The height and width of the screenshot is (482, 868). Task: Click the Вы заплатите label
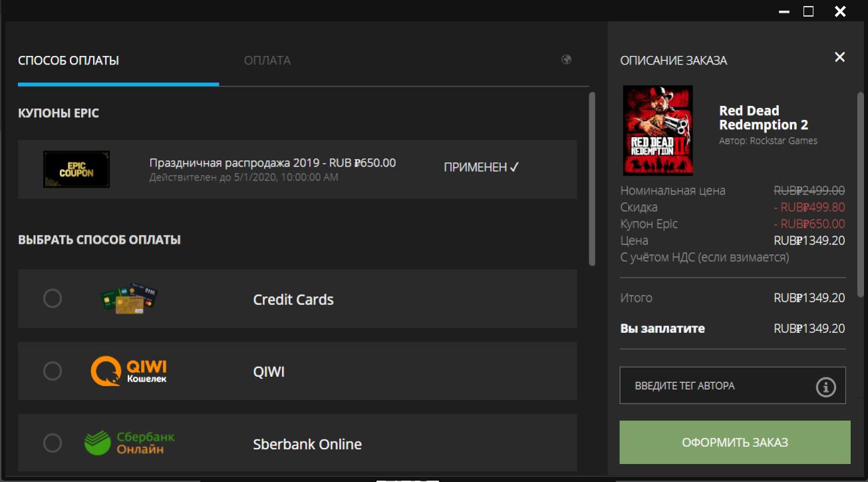pos(662,328)
